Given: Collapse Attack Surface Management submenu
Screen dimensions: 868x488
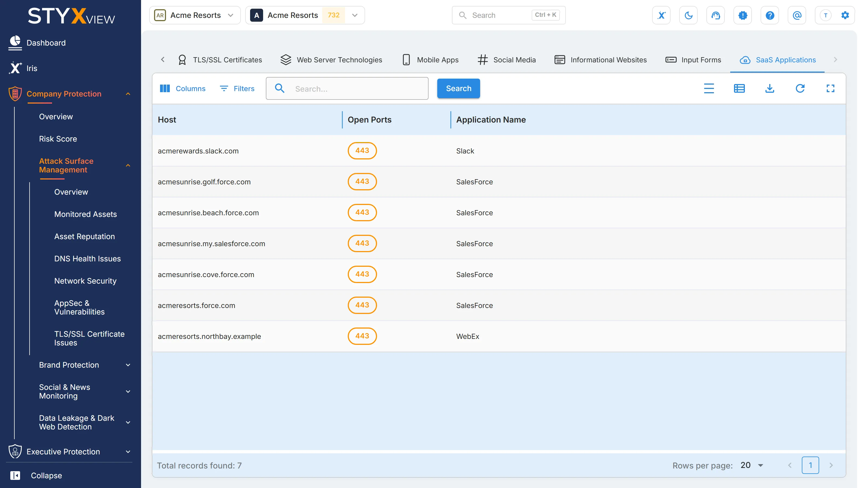Looking at the screenshot, I should click(128, 165).
